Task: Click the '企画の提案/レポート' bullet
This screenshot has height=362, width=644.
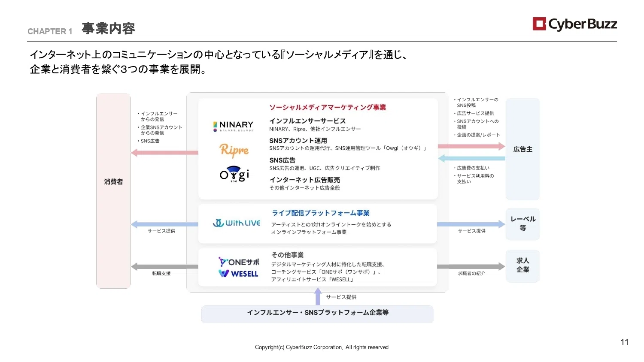Action: (x=477, y=135)
